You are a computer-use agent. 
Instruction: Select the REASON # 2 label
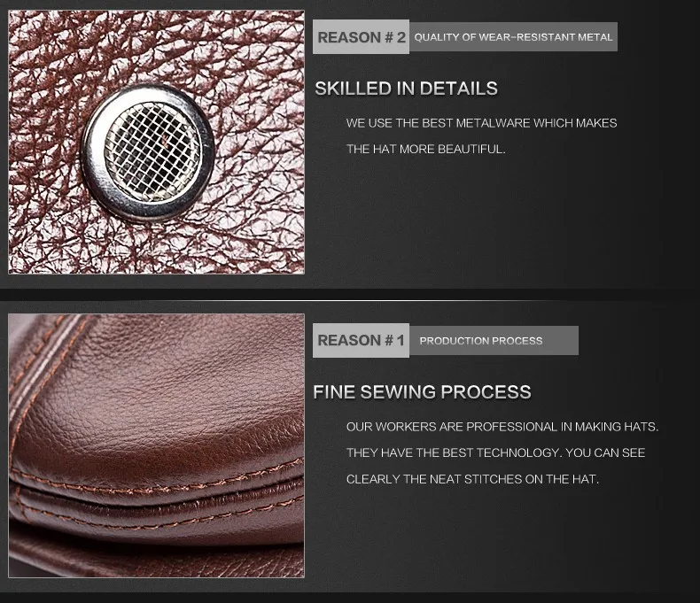click(361, 37)
